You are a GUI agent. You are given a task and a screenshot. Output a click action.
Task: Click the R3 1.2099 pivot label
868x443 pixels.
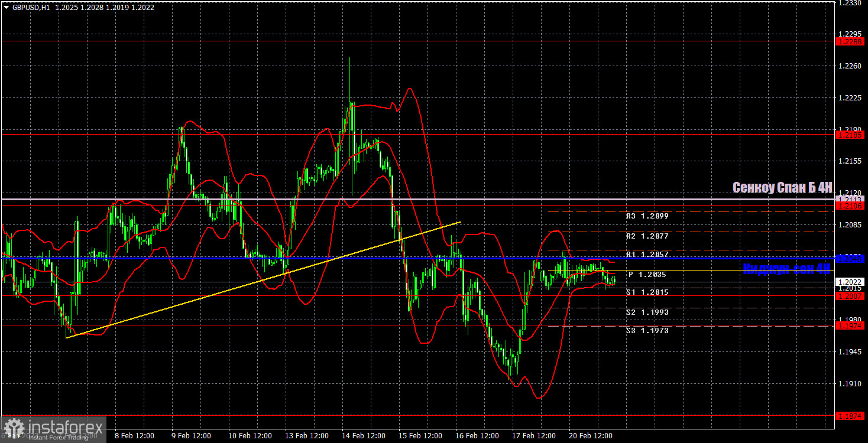pyautogui.click(x=647, y=216)
